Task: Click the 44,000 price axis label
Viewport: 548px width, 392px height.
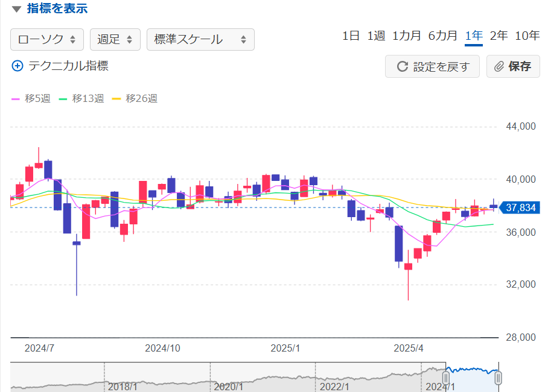Action: (x=521, y=127)
